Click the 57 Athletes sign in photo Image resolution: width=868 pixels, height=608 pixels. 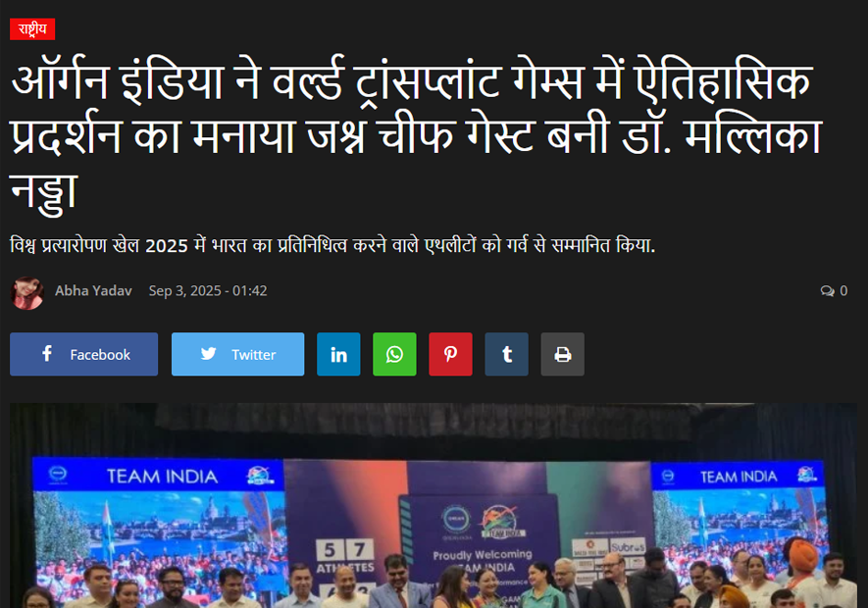pyautogui.click(x=345, y=556)
